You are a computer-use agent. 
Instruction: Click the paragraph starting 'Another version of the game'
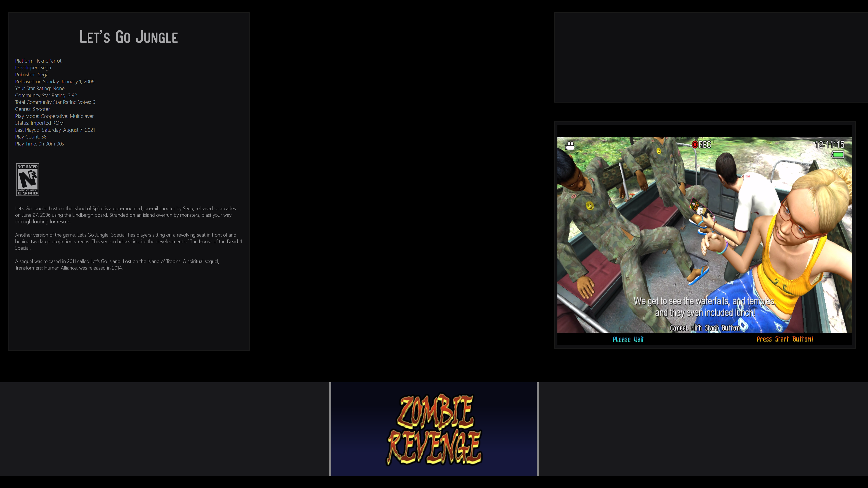pyautogui.click(x=128, y=242)
